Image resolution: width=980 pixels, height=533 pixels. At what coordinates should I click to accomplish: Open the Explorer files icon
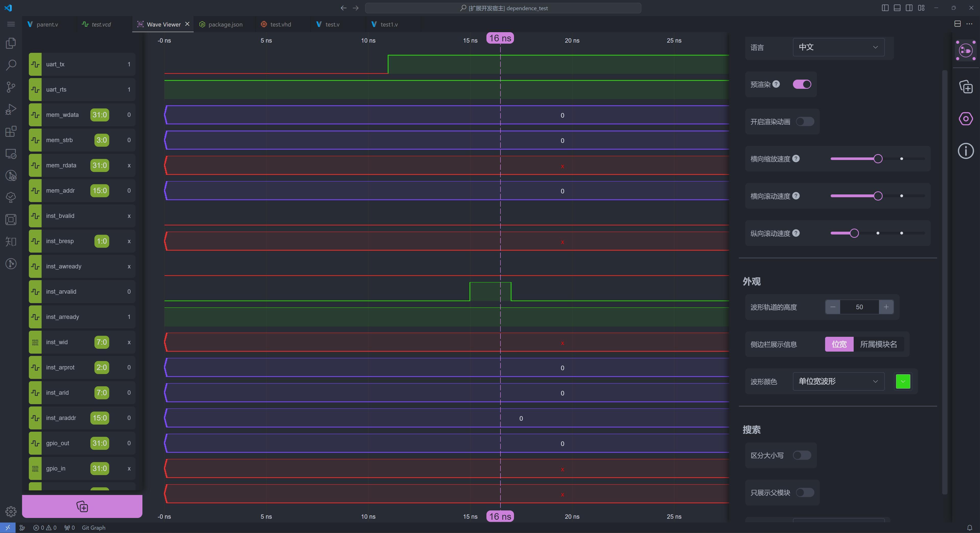tap(11, 43)
